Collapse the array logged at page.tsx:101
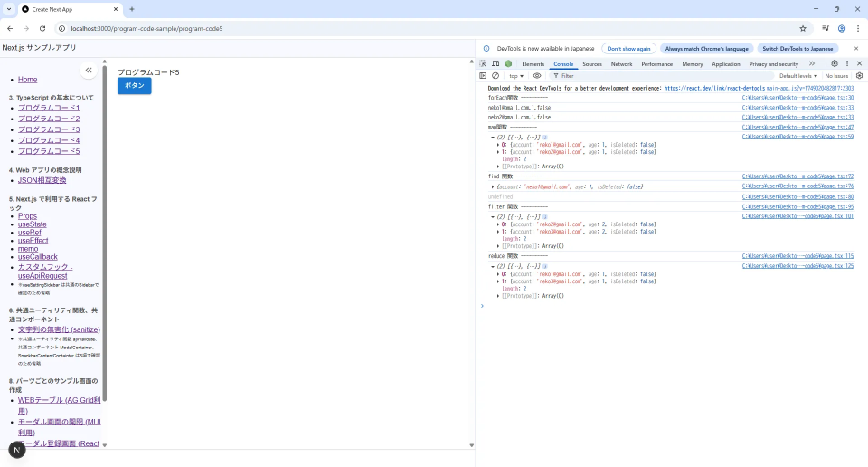Viewport: 868px width, 467px height. (492, 217)
